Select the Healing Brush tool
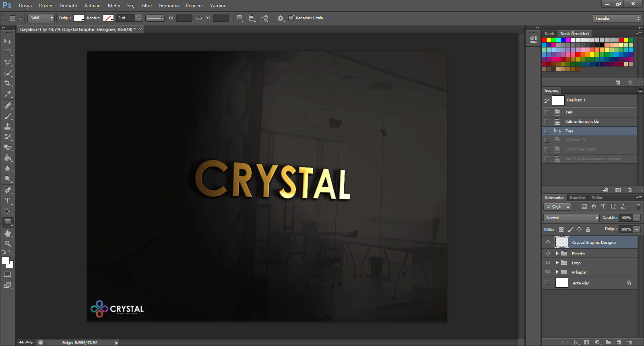 8,105
